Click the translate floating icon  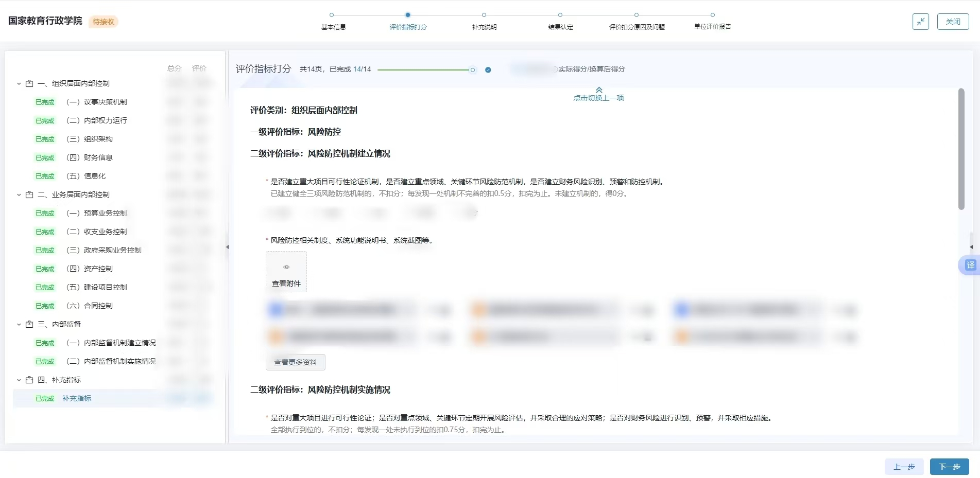point(970,265)
